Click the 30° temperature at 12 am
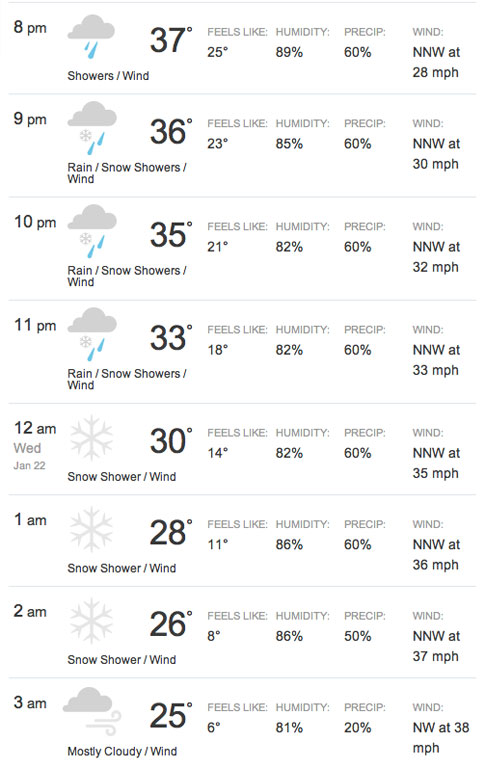Screen dimensions: 485x768 click(170, 441)
